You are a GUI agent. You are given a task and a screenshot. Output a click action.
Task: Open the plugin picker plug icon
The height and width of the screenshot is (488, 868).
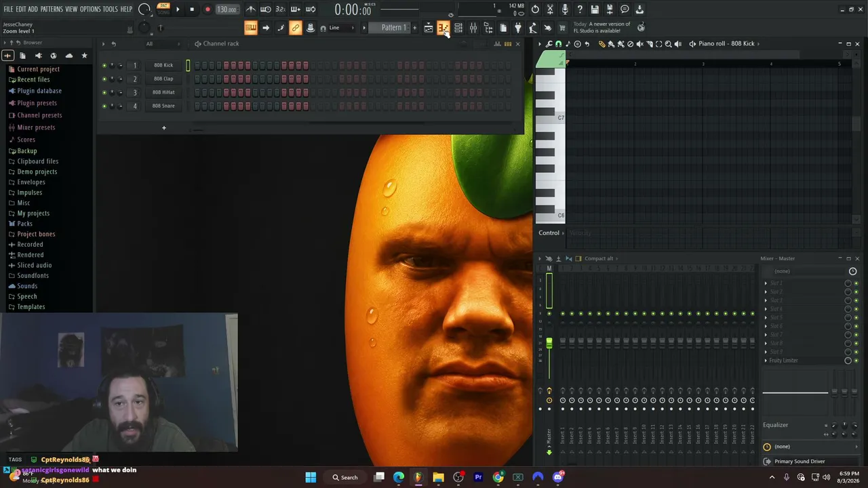[x=518, y=28]
